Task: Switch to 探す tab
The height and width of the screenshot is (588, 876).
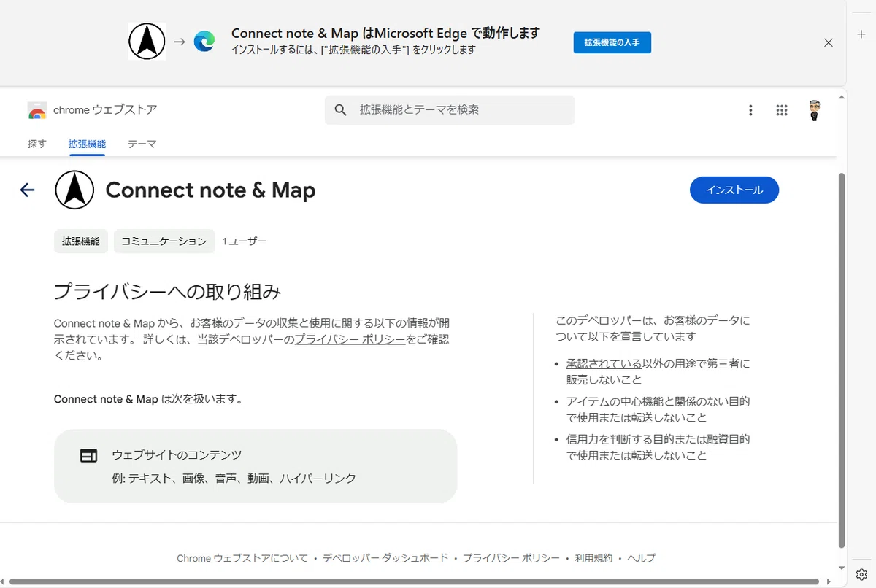Action: 36,144
